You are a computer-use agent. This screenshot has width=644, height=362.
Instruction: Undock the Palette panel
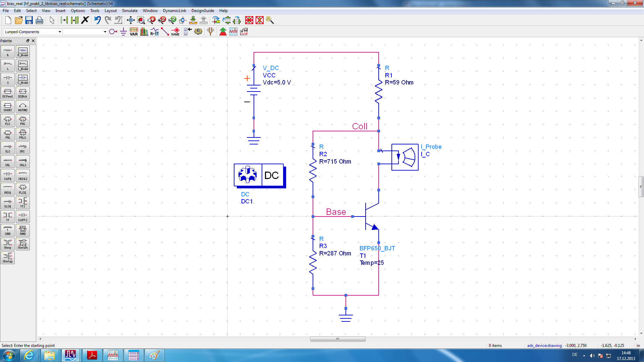(28, 41)
